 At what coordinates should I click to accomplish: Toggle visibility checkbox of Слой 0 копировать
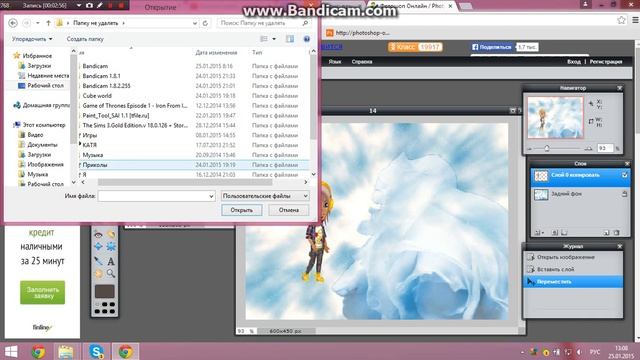[x=624, y=175]
